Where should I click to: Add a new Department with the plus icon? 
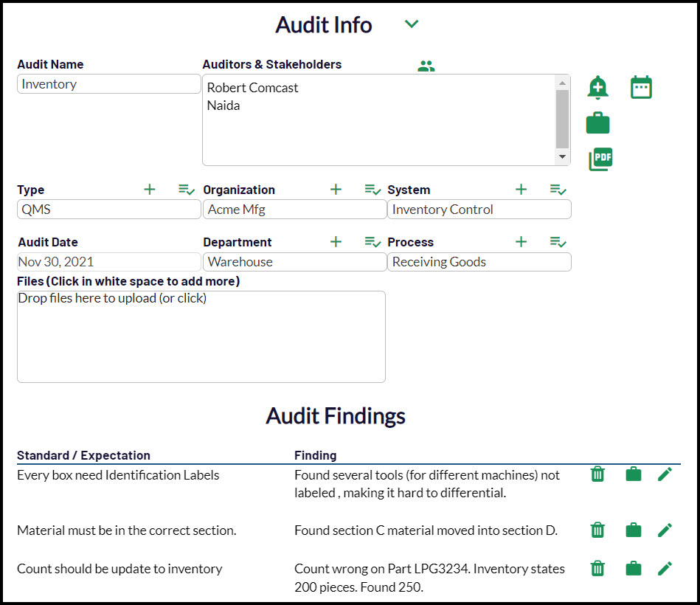coord(336,241)
